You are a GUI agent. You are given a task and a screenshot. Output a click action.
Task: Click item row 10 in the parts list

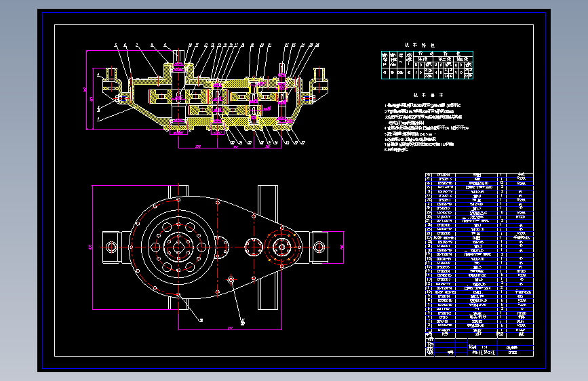click(479, 292)
